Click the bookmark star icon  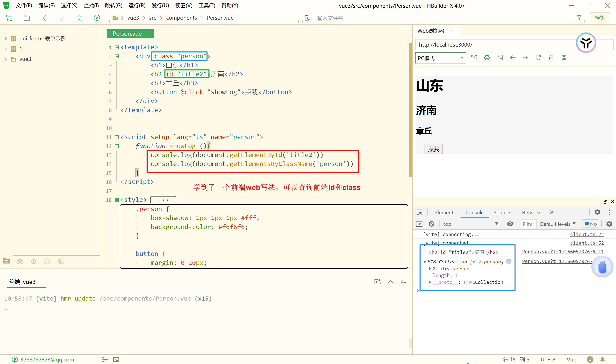79,18
